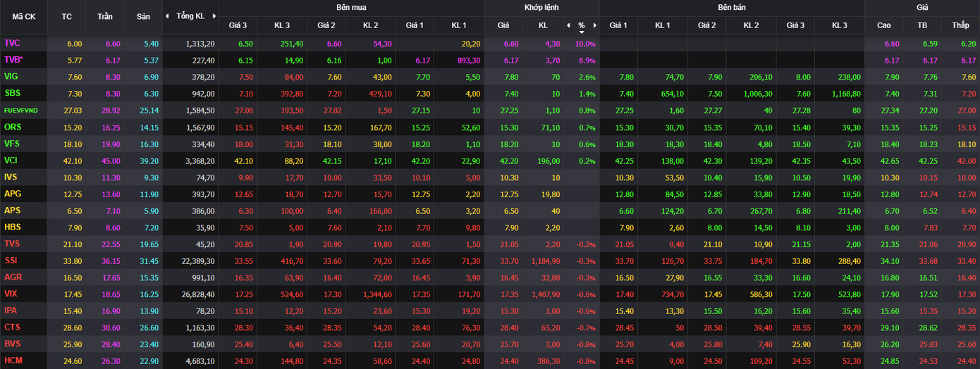Click the Khớp lệnh header group
Screen dimensions: 980x369
coord(541,7)
